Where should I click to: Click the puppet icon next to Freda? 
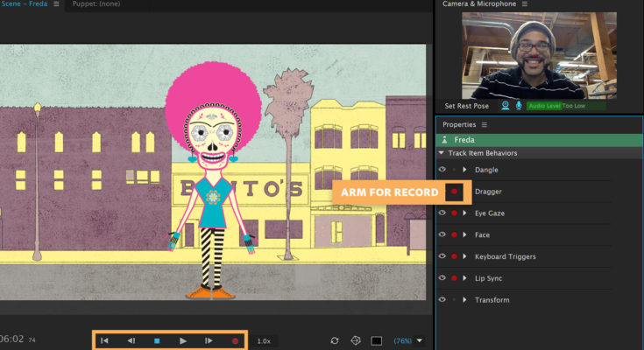click(444, 140)
